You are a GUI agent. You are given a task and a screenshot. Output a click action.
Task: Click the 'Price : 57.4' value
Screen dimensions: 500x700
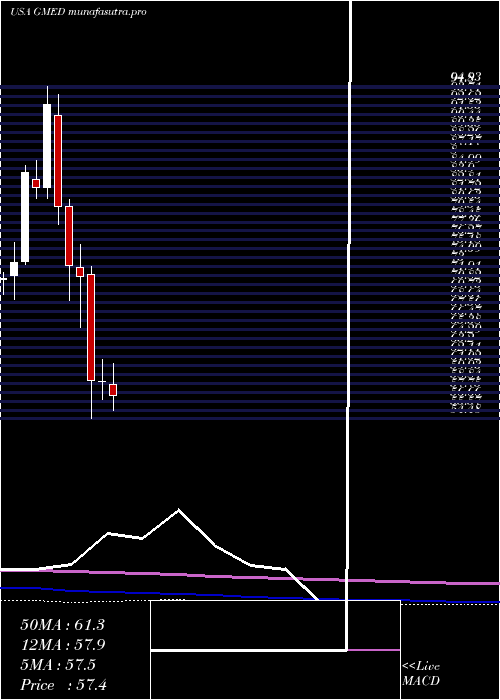pyautogui.click(x=63, y=685)
